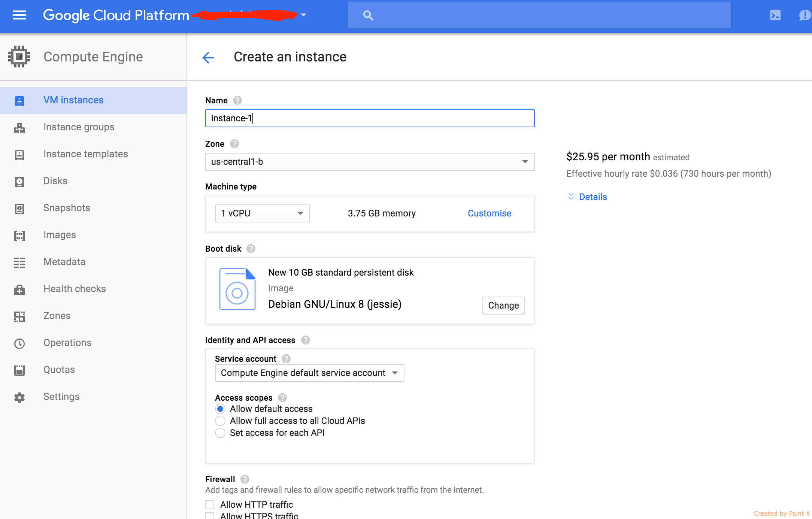Open Health checks in sidebar
The height and width of the screenshot is (519, 812).
pyautogui.click(x=93, y=289)
